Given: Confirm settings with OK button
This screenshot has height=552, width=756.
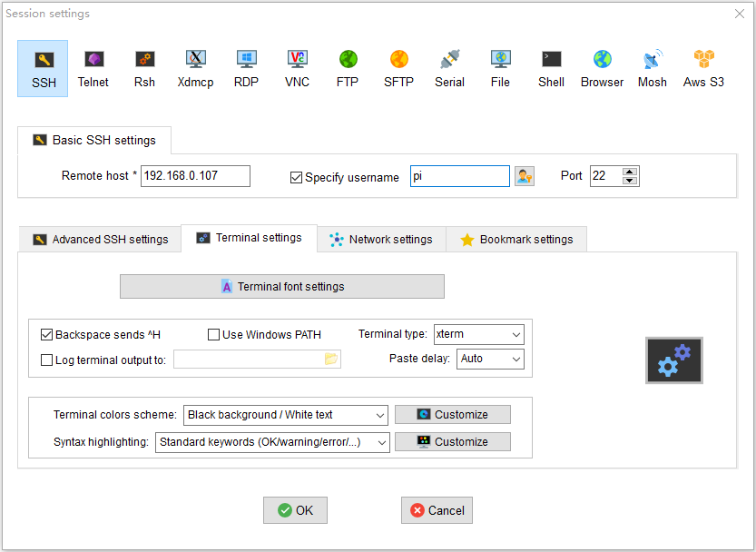Looking at the screenshot, I should click(x=295, y=510).
